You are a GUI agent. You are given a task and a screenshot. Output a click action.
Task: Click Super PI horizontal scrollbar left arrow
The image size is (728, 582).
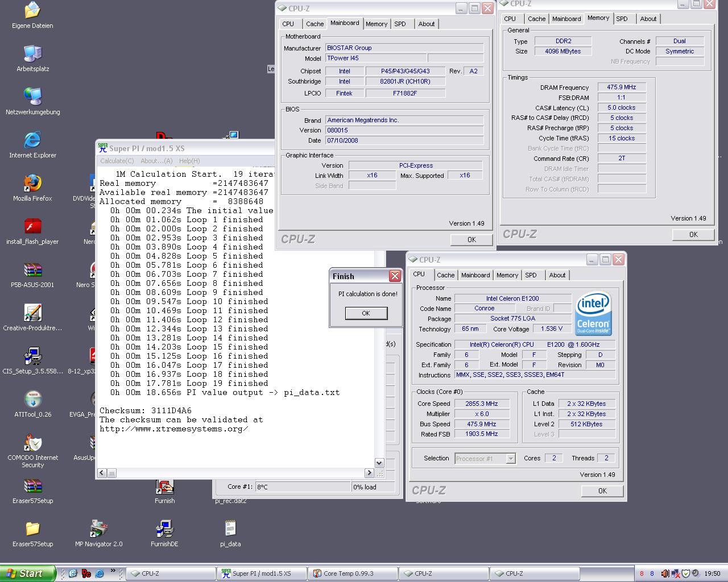102,473
